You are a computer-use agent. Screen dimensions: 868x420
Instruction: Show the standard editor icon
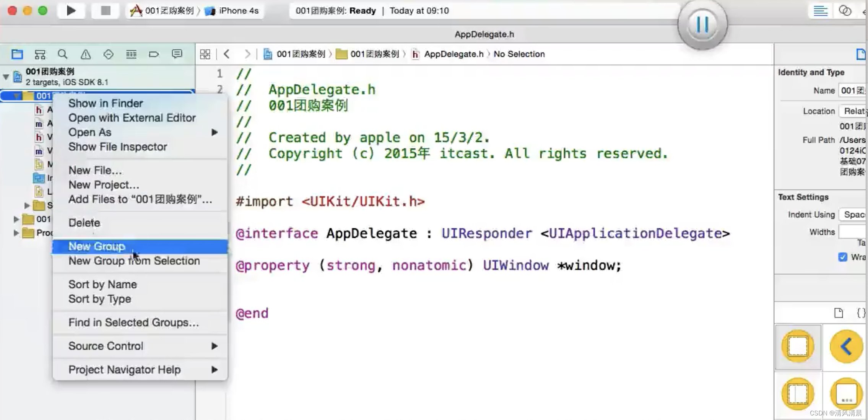(x=820, y=11)
